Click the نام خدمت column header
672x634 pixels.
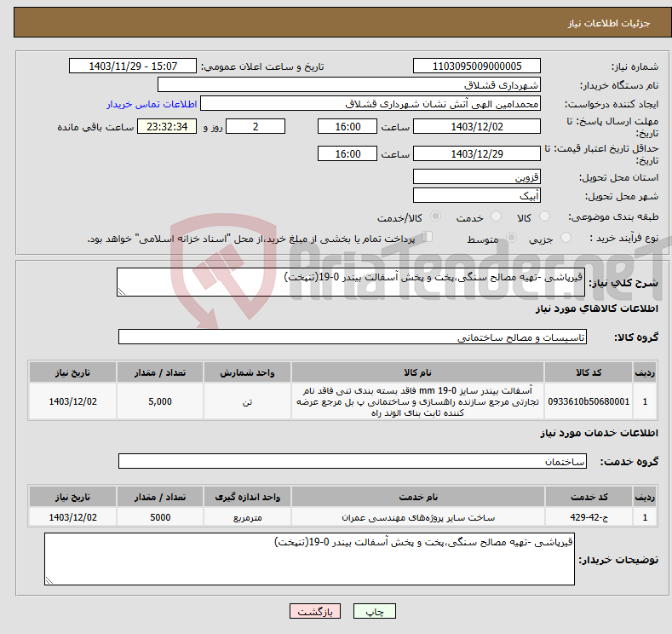point(418,497)
